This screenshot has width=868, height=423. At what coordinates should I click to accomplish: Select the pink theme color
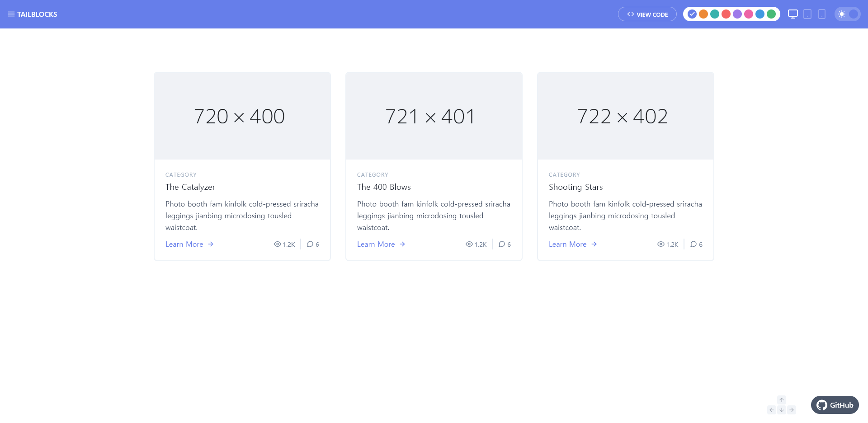tap(749, 14)
